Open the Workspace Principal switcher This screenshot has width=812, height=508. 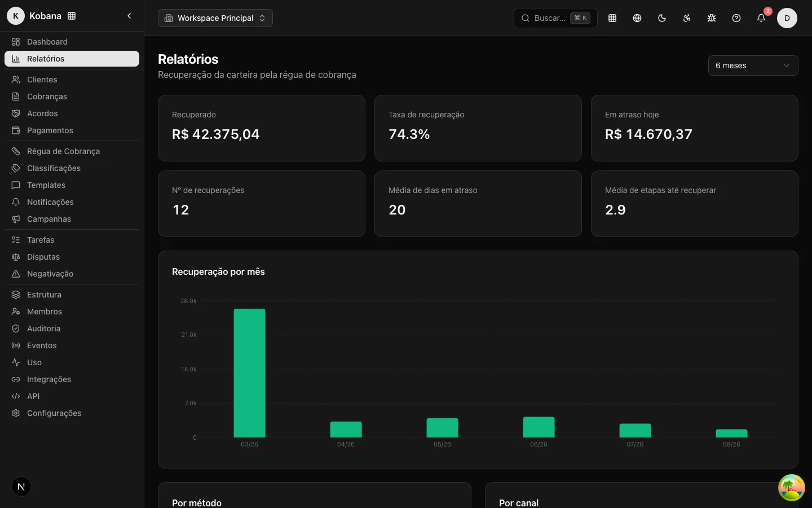215,18
